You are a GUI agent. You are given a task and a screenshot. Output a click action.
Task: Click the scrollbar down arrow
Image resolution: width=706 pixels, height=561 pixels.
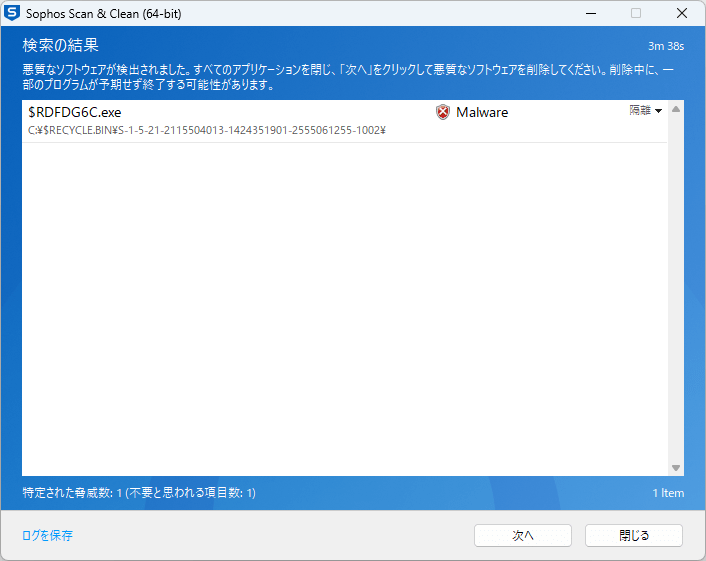coord(676,468)
